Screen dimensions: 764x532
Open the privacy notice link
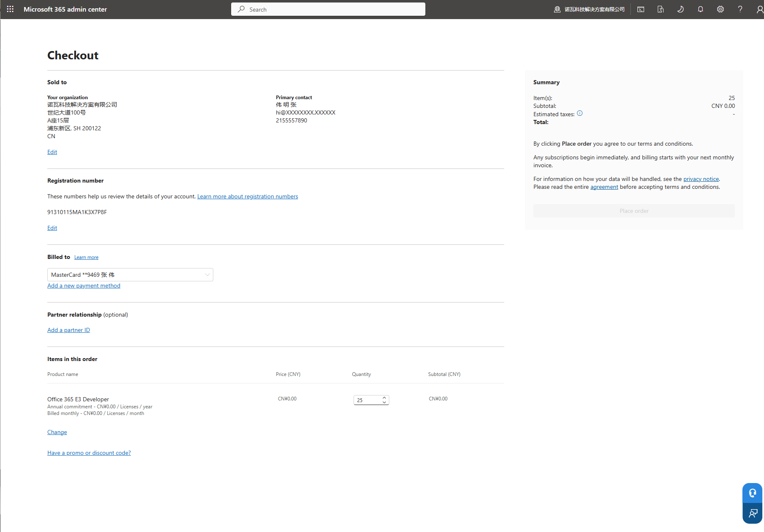point(701,179)
